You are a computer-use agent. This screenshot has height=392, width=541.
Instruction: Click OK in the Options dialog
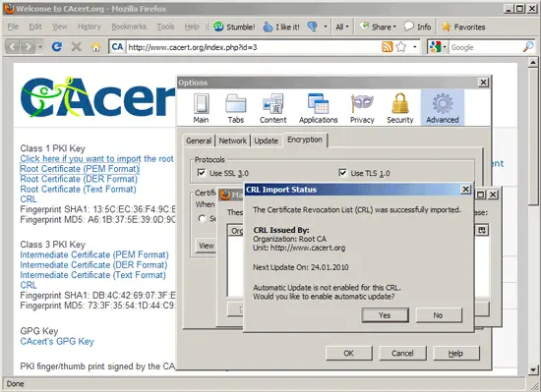coord(349,353)
